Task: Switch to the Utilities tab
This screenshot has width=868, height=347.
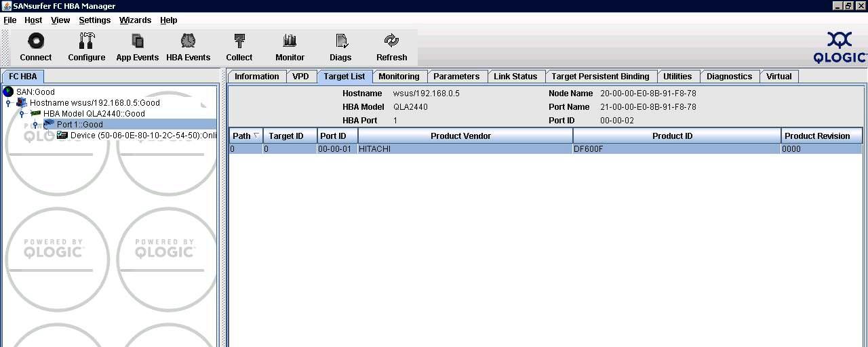Action: click(677, 76)
